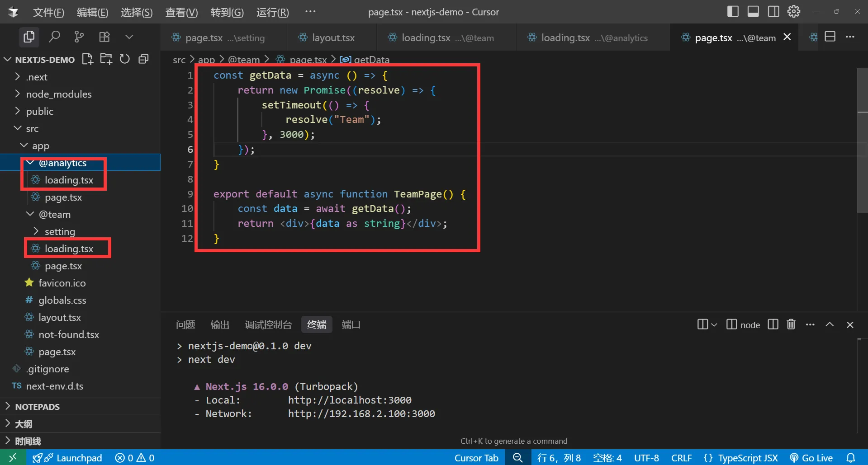Kill the terminal with trash icon
The image size is (868, 465).
click(x=791, y=324)
